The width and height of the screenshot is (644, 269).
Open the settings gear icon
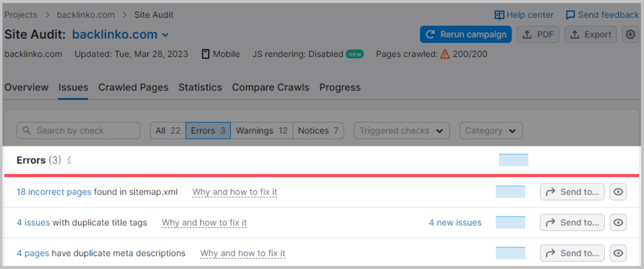[x=630, y=35]
